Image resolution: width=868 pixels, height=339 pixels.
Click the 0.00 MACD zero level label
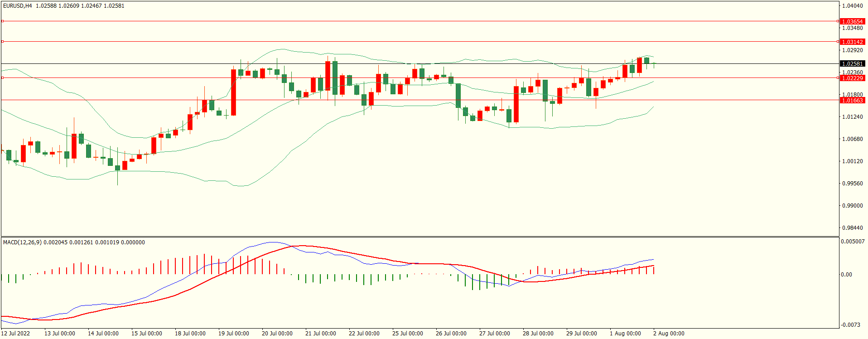(x=846, y=275)
